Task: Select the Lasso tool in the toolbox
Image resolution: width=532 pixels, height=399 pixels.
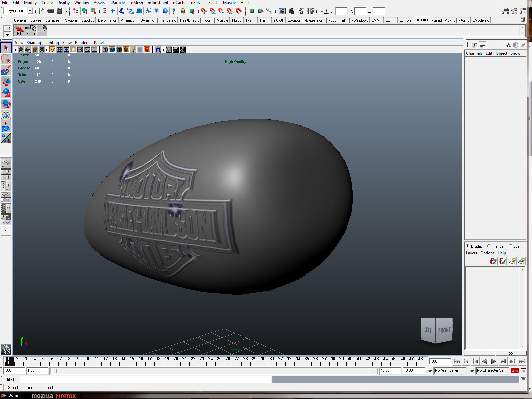Action: pos(6,59)
